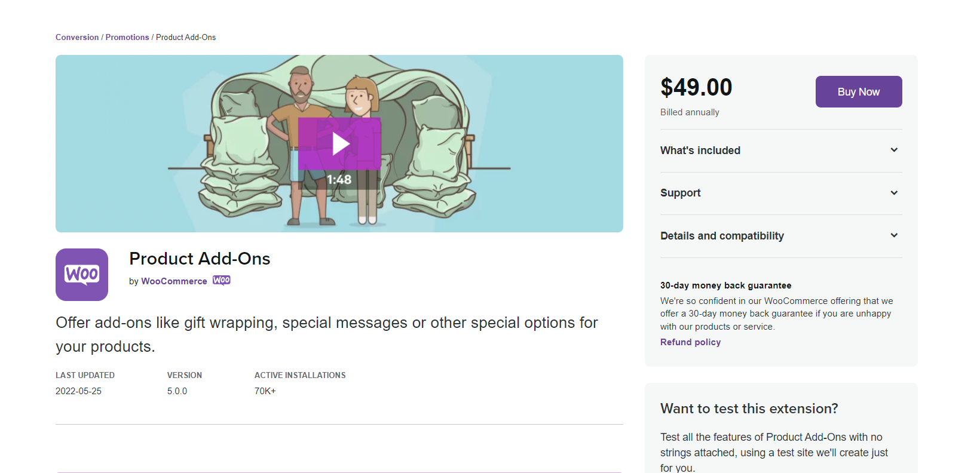Open the Refund policy link
This screenshot has width=980, height=473.
pos(690,342)
